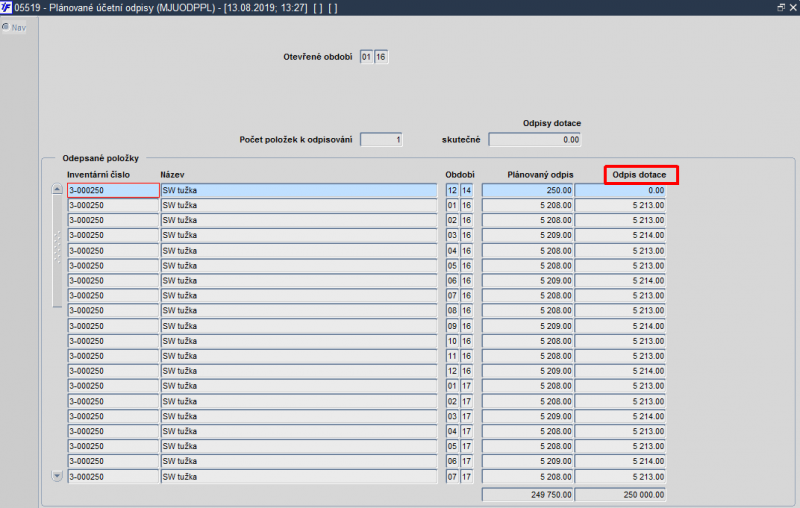Image resolution: width=800 pixels, height=508 pixels.
Task: Click the first Inventární číslo field 3-000250
Action: [x=113, y=190]
